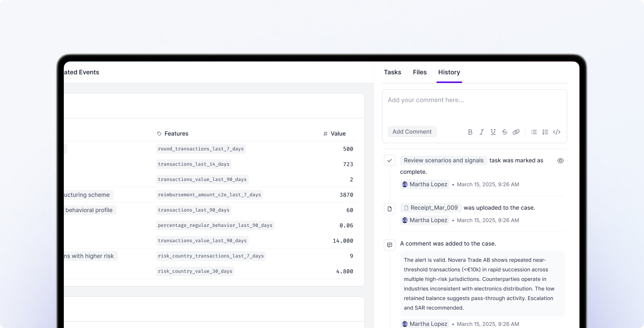Image resolution: width=644 pixels, height=328 pixels.
Task: Insert a bulleted list in comment
Action: 534,132
